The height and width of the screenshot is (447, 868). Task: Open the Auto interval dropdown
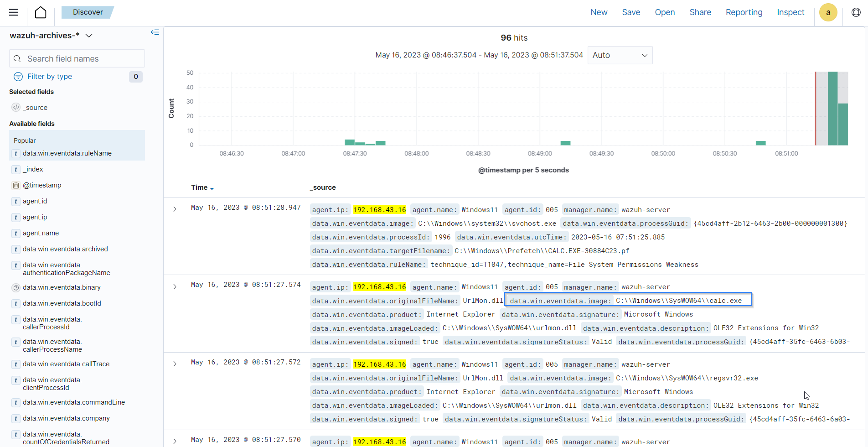[x=620, y=55]
